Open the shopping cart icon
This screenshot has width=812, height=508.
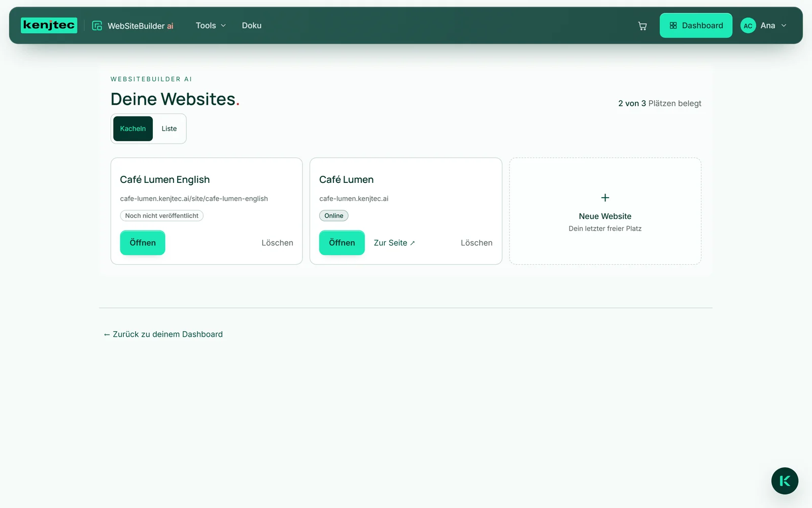pos(642,26)
